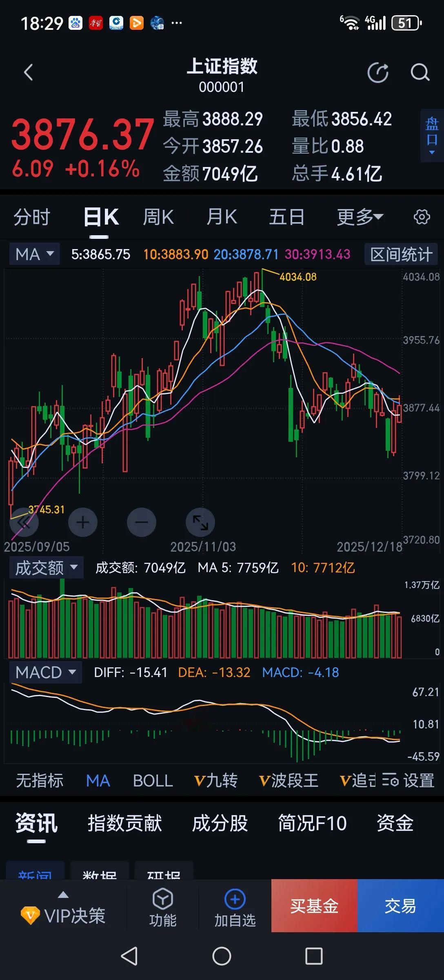Select 无指标 overlay option
Viewport: 444px width, 980px height.
[40, 780]
